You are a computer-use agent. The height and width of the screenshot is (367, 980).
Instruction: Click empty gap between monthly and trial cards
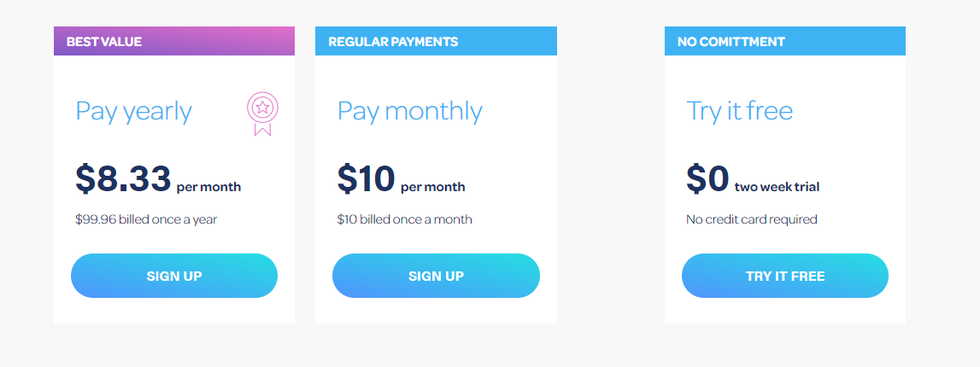[611, 175]
